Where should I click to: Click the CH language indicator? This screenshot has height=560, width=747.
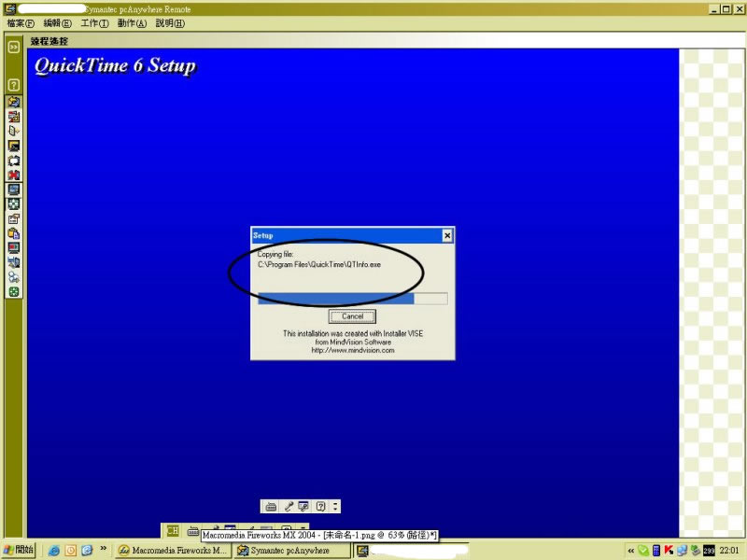(x=173, y=530)
